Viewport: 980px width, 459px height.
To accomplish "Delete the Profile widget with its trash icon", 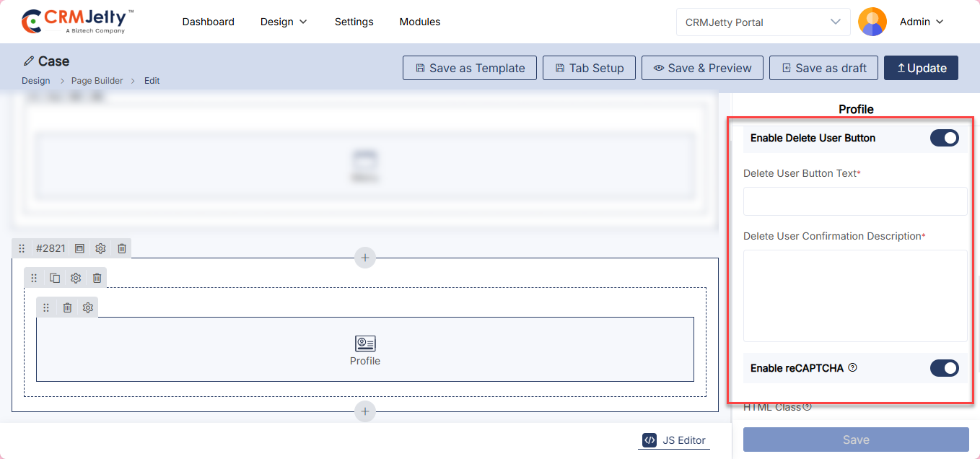I will [67, 307].
